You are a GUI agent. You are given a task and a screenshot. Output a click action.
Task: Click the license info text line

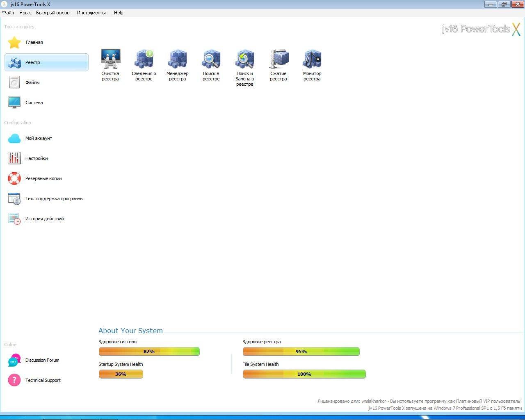click(419, 401)
